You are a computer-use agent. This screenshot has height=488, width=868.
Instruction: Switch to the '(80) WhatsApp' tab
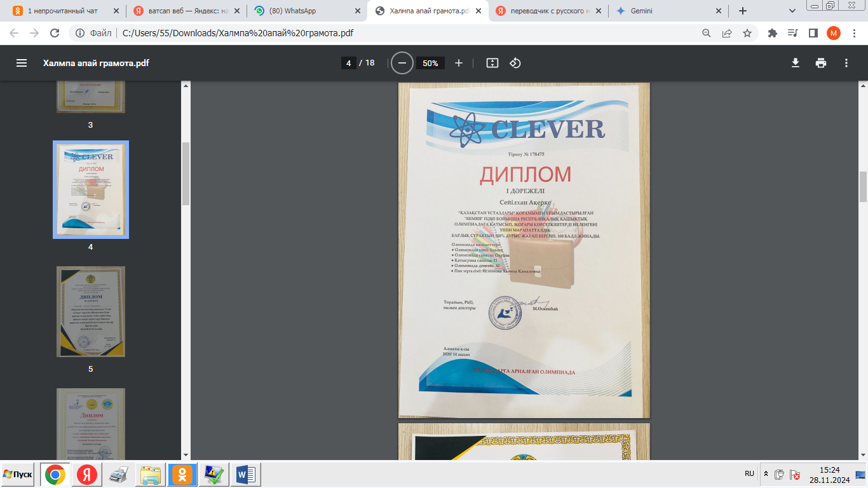tap(306, 11)
